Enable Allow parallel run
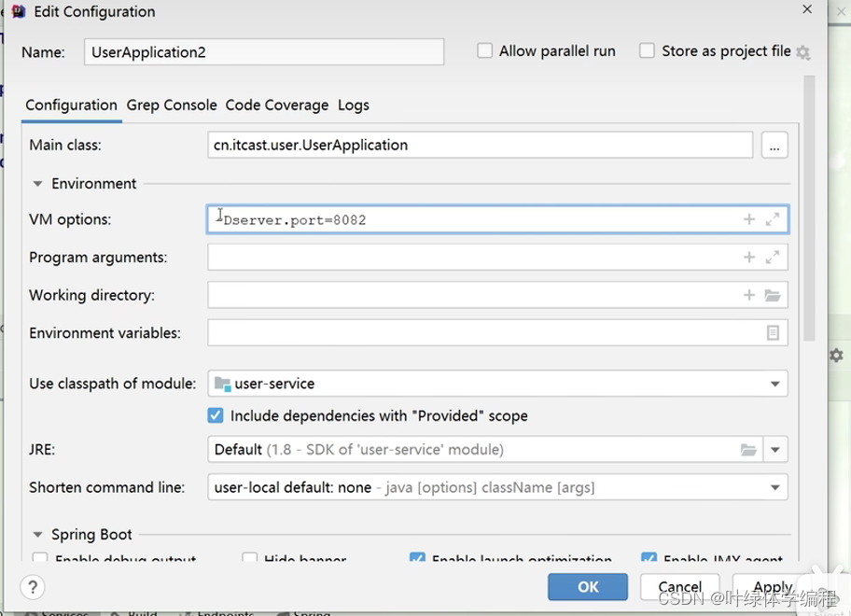The height and width of the screenshot is (616, 851). (485, 51)
